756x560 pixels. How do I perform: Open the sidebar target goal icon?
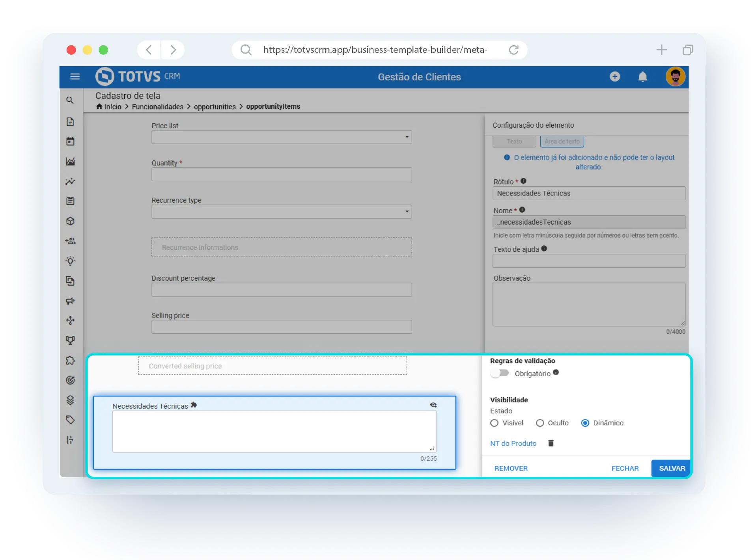pos(70,380)
